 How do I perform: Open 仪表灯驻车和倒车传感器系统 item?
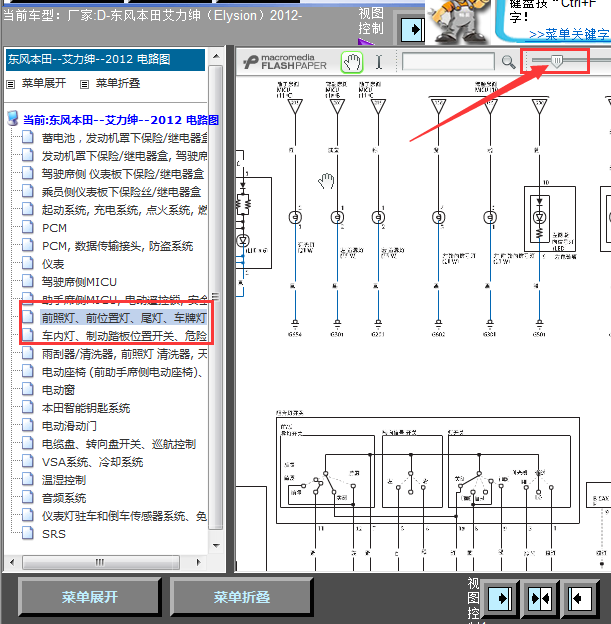coord(124,516)
